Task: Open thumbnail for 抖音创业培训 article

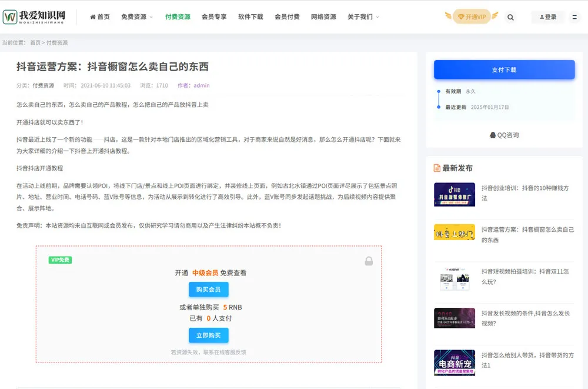Action: [455, 194]
